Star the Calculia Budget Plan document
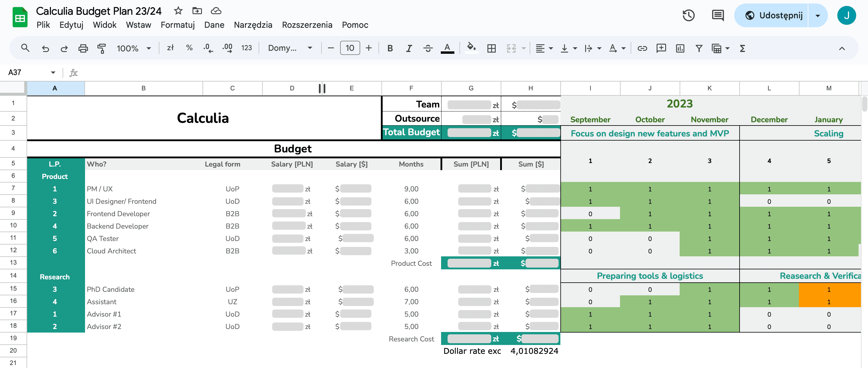Viewport: 868px width, 368px height. click(x=178, y=11)
